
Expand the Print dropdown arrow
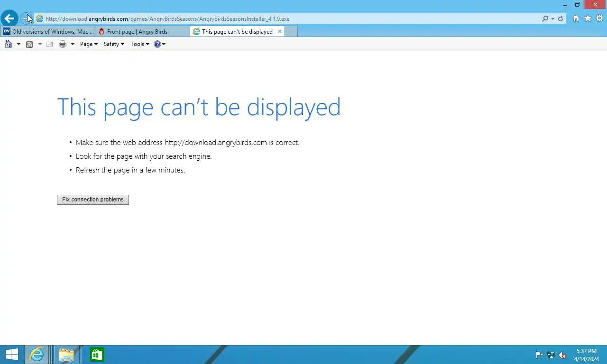[73, 44]
